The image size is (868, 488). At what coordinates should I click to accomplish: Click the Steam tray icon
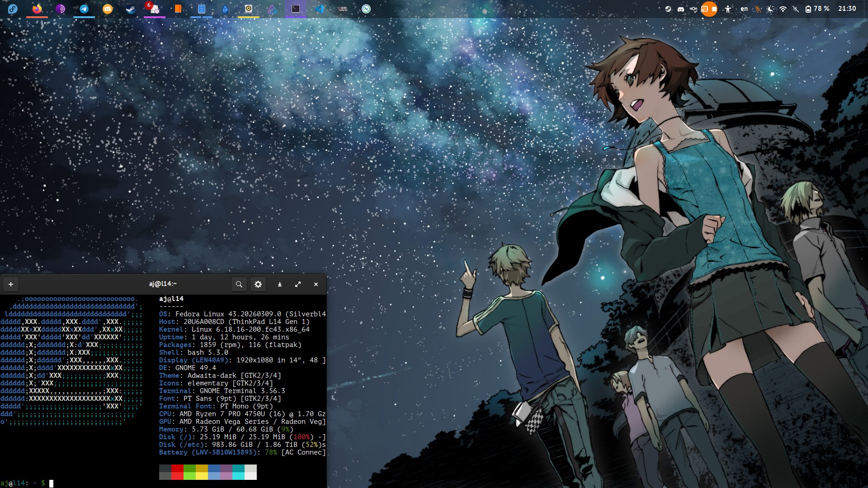[x=668, y=9]
